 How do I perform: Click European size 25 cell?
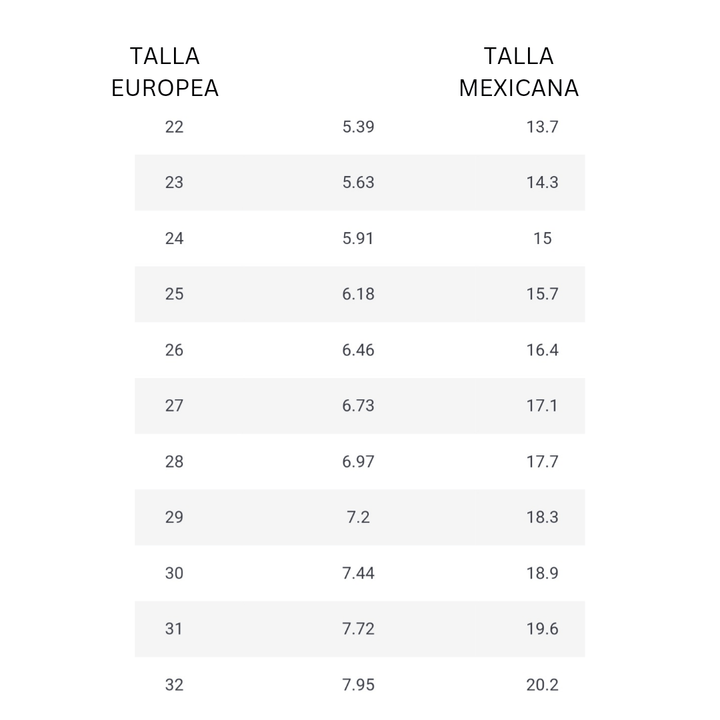(174, 294)
